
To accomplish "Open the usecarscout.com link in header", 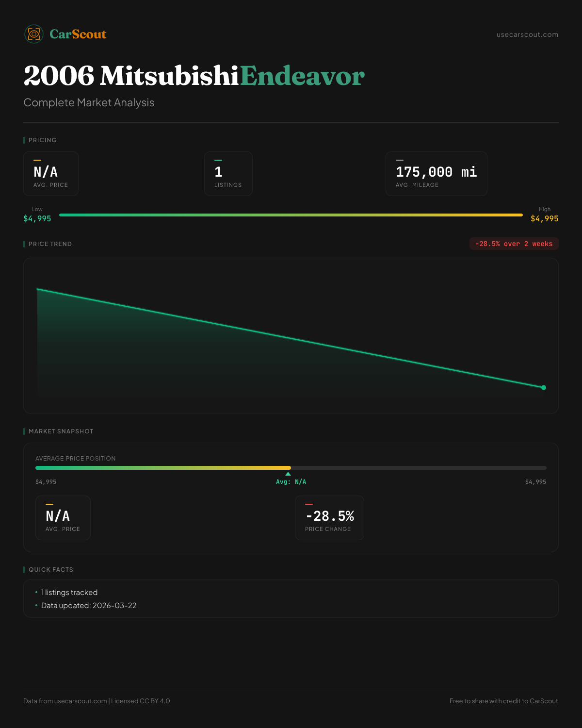I will pyautogui.click(x=527, y=34).
